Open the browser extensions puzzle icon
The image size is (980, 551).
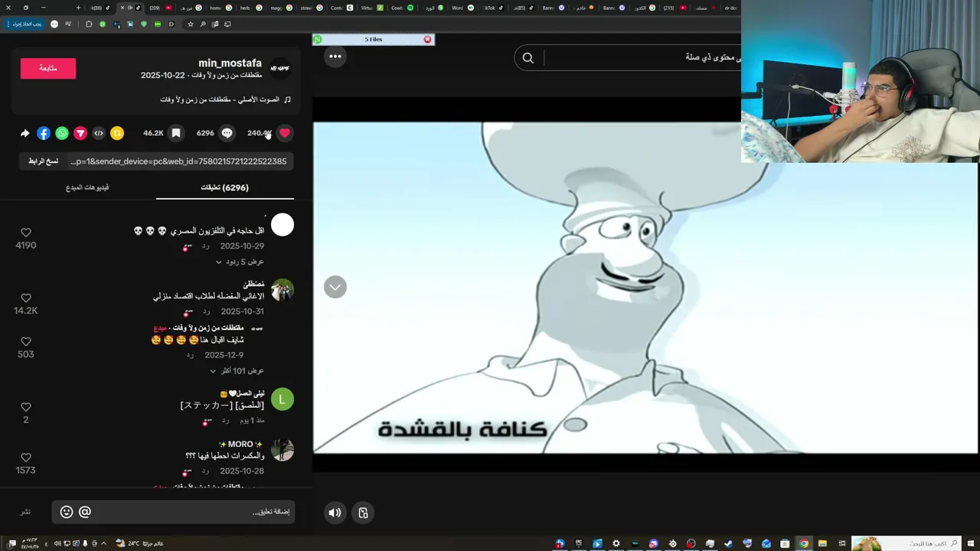pyautogui.click(x=89, y=24)
